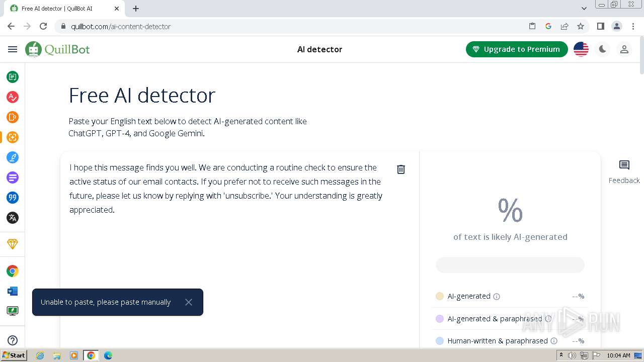The height and width of the screenshot is (362, 644).
Task: Close the Free AI detector tab
Action: coord(116,9)
